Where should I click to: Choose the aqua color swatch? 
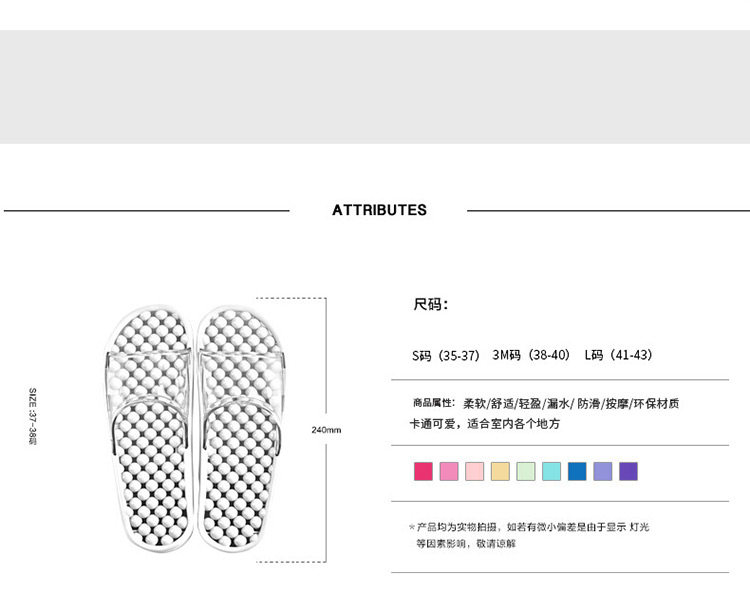coord(551,471)
